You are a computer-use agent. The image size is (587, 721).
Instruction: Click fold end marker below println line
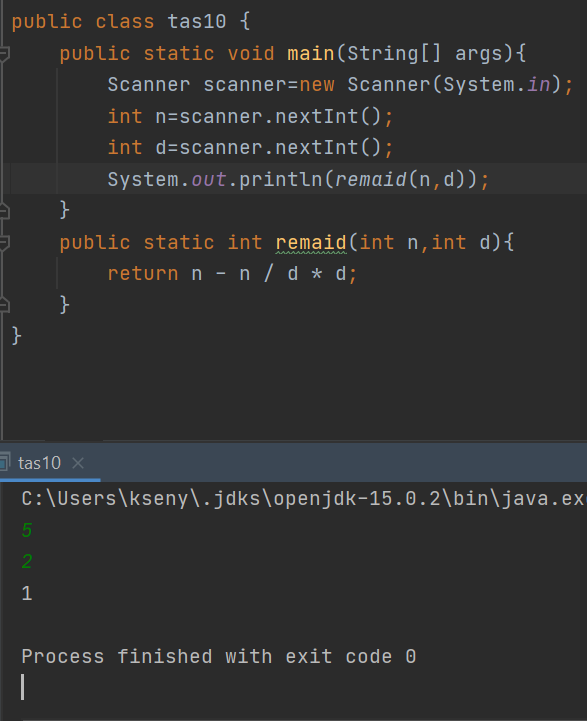[4, 211]
